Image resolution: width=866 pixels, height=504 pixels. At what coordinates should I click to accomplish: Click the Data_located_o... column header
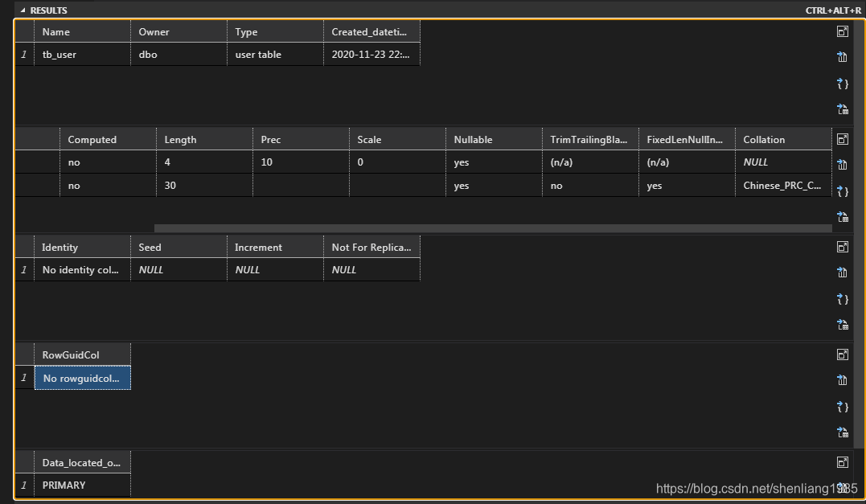[82, 462]
